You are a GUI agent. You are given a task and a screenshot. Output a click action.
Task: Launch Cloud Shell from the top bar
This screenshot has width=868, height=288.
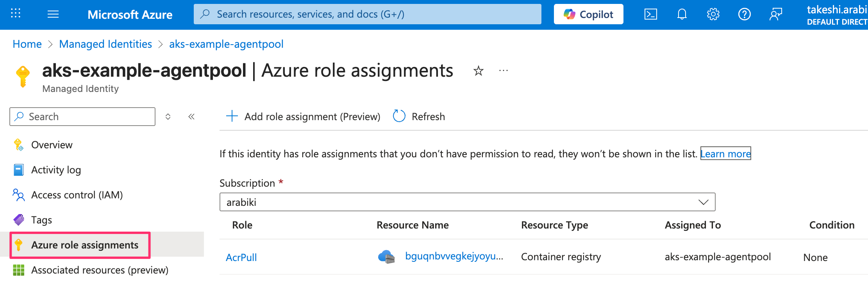[x=650, y=14]
